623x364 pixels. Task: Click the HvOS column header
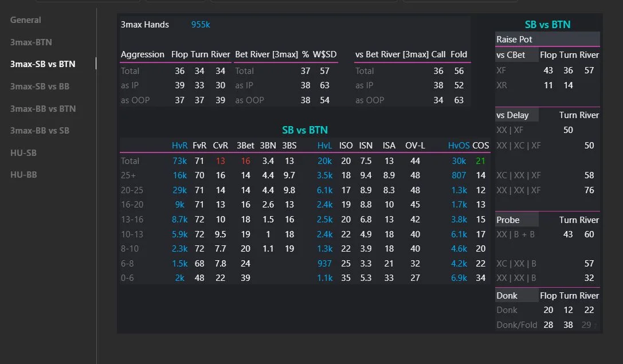pos(459,146)
